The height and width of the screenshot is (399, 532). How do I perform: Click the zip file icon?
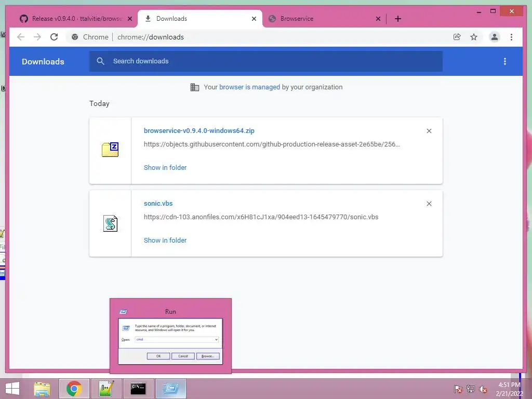110,150
